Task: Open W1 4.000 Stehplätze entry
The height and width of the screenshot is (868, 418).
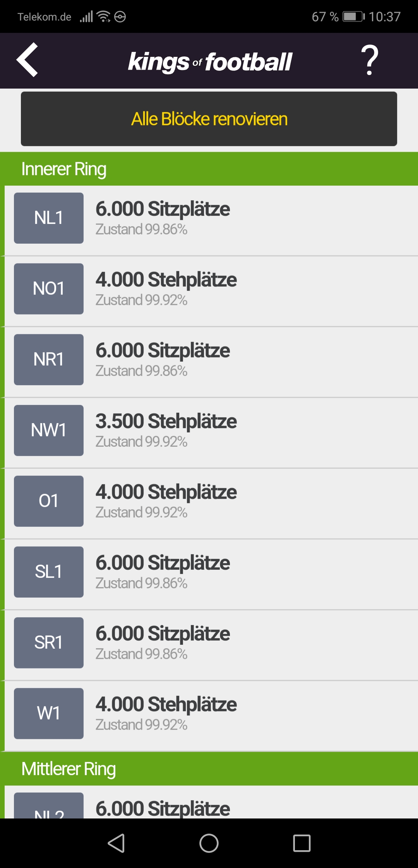Action: [211, 716]
